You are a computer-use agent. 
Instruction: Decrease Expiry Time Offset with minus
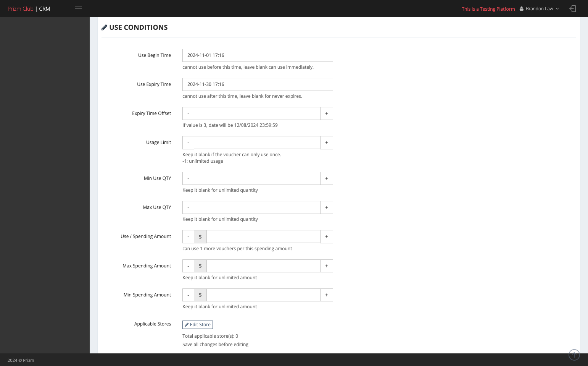[x=188, y=113]
